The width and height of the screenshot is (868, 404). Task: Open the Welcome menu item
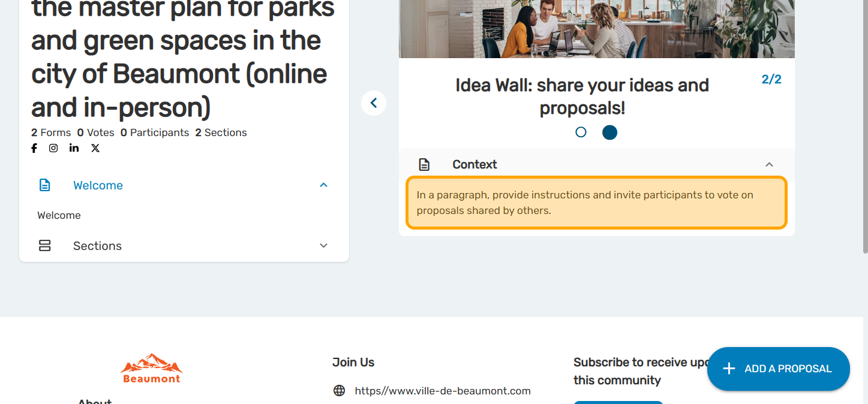(98, 185)
